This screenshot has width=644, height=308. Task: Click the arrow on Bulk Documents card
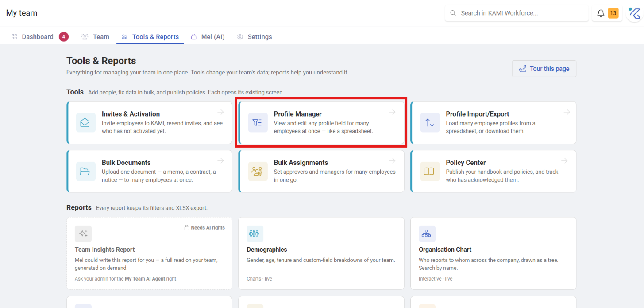220,160
